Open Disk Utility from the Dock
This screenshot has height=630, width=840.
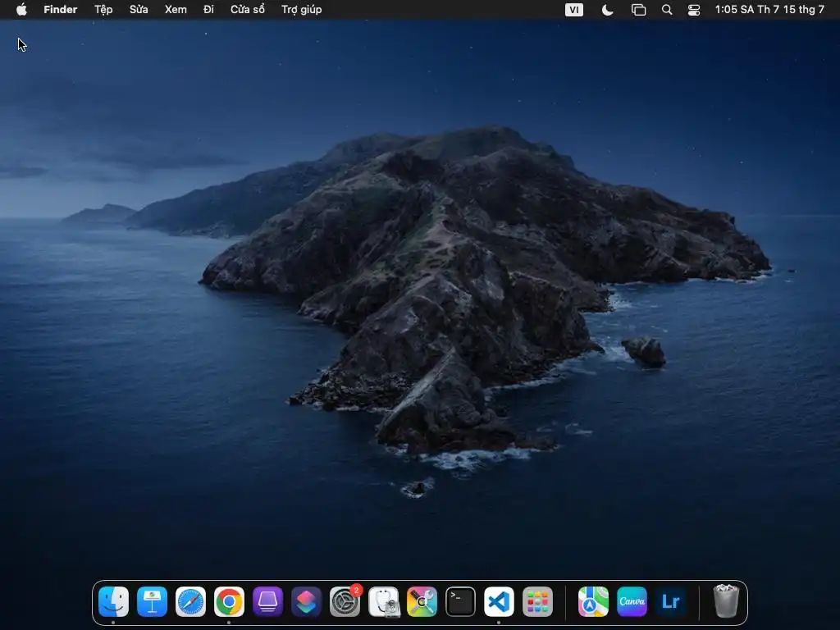click(x=384, y=601)
